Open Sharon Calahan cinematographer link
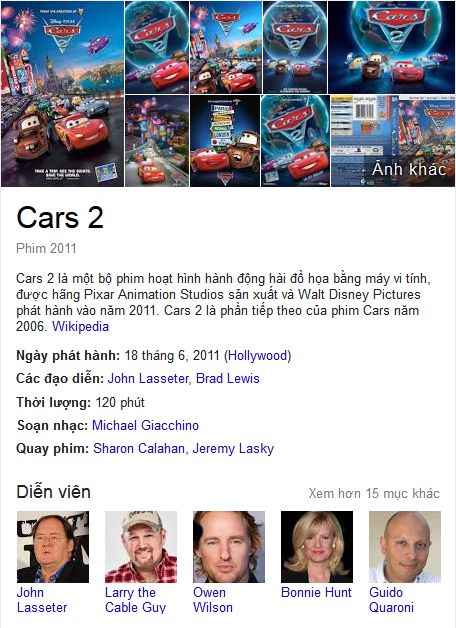The width and height of the screenshot is (456, 628). (x=139, y=449)
